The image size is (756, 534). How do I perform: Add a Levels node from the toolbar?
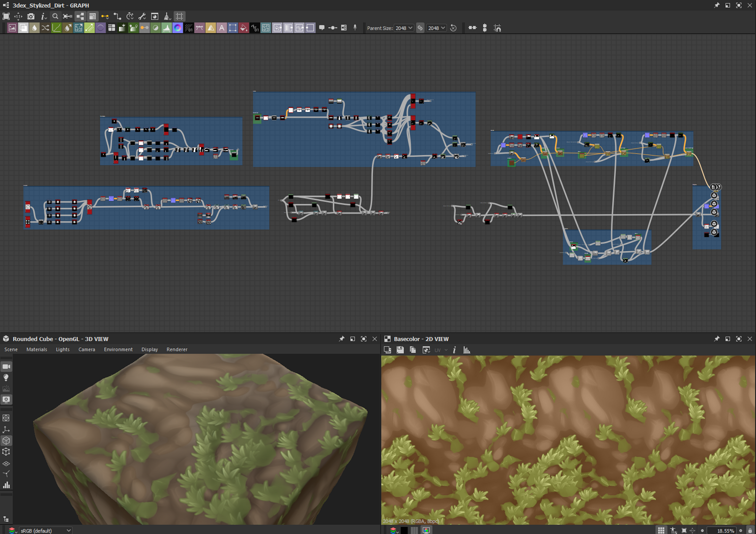pyautogui.click(x=166, y=28)
